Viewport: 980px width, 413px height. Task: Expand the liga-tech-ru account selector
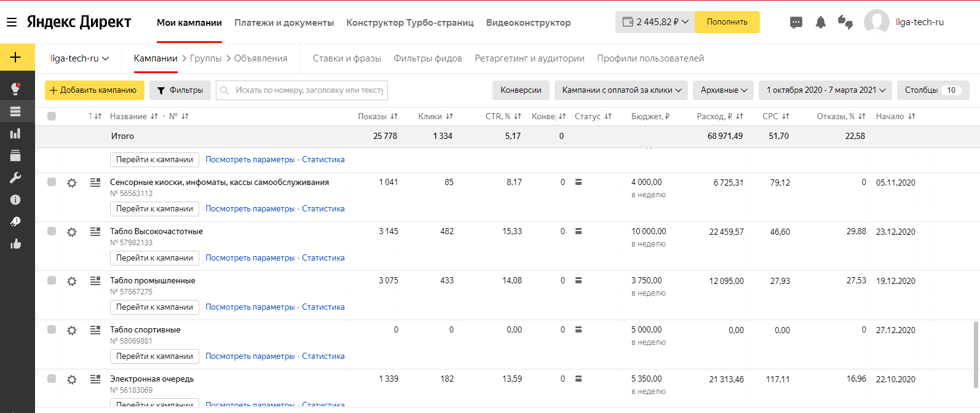[x=79, y=58]
